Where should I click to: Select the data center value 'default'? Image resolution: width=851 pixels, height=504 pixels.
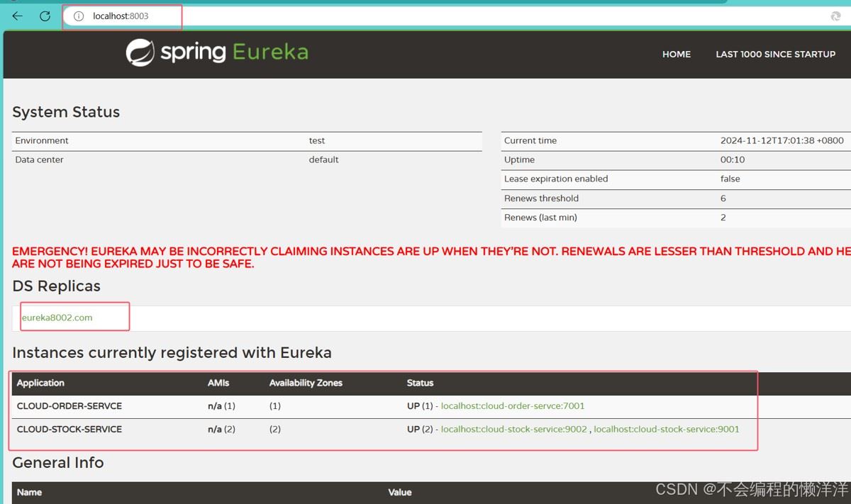pyautogui.click(x=323, y=159)
